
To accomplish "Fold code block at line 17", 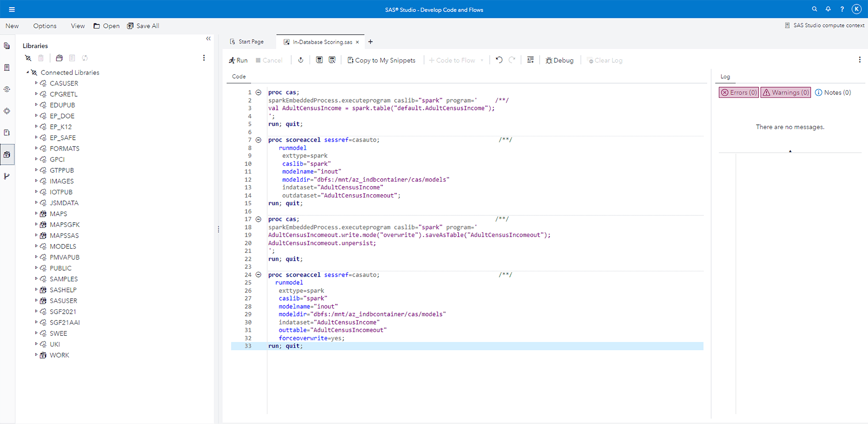I will tap(258, 219).
